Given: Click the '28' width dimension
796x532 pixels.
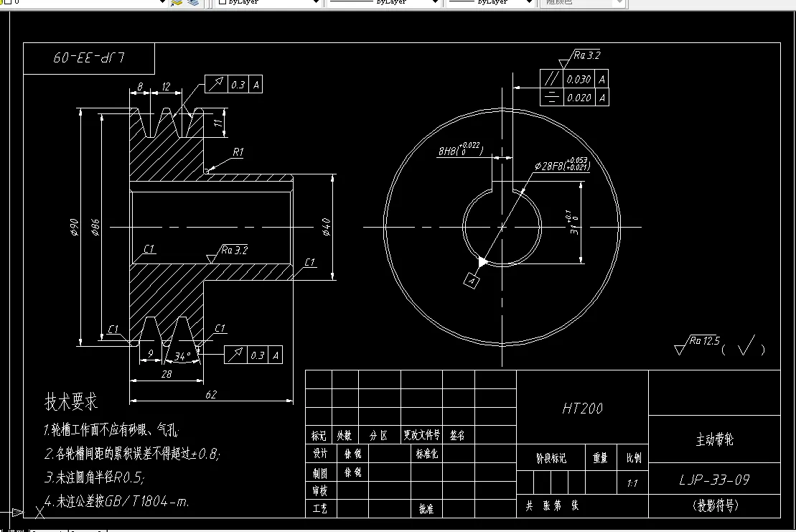Looking at the screenshot, I should pyautogui.click(x=167, y=374).
